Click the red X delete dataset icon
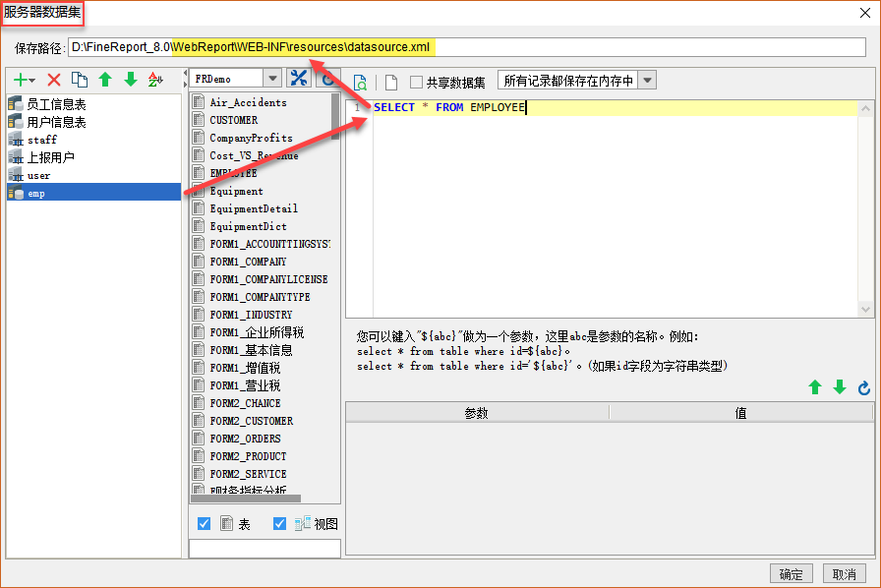 coord(54,80)
